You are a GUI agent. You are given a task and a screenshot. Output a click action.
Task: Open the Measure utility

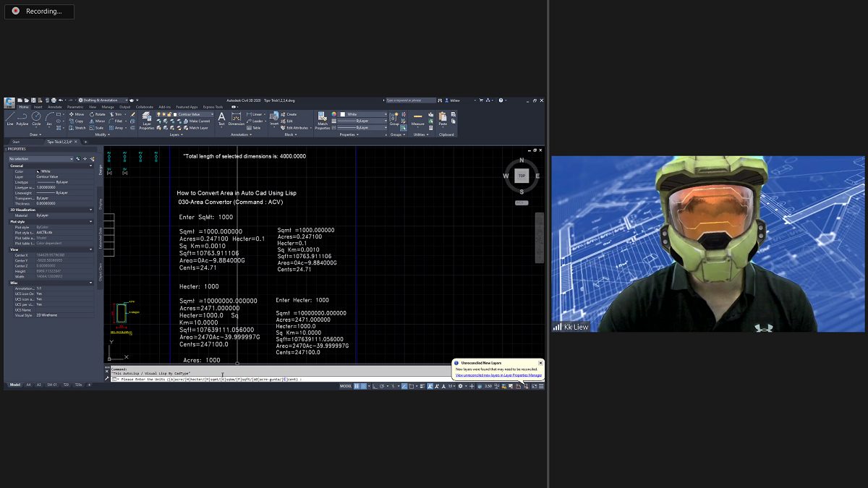pos(418,119)
